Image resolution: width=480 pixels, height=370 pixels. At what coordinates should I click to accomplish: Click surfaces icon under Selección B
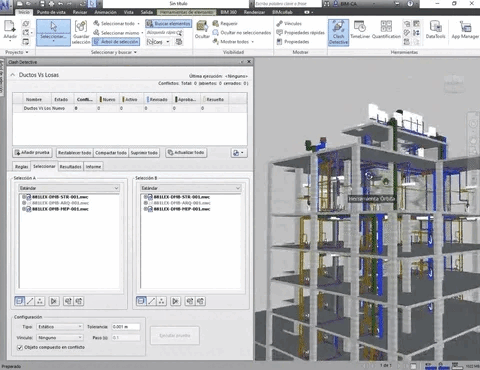(x=141, y=301)
